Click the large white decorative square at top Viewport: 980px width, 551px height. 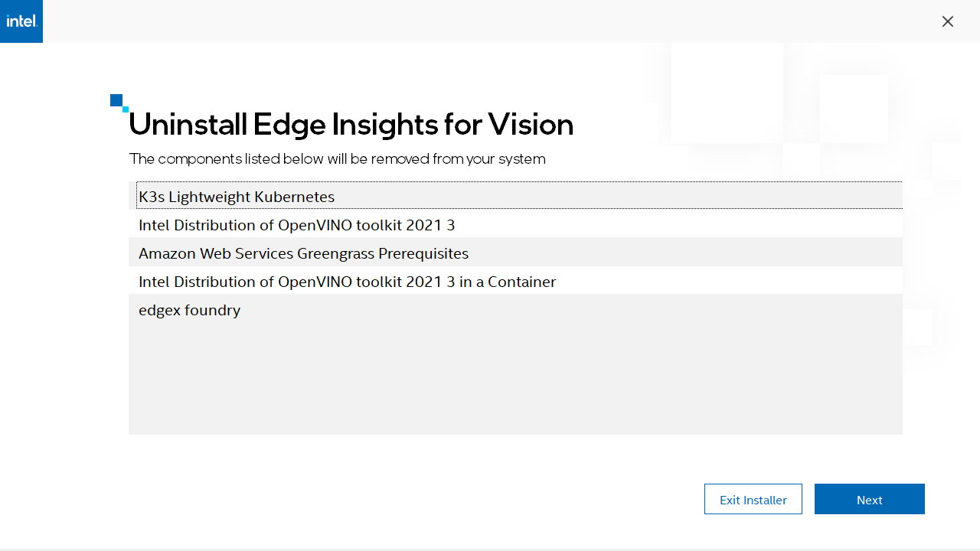tap(726, 93)
